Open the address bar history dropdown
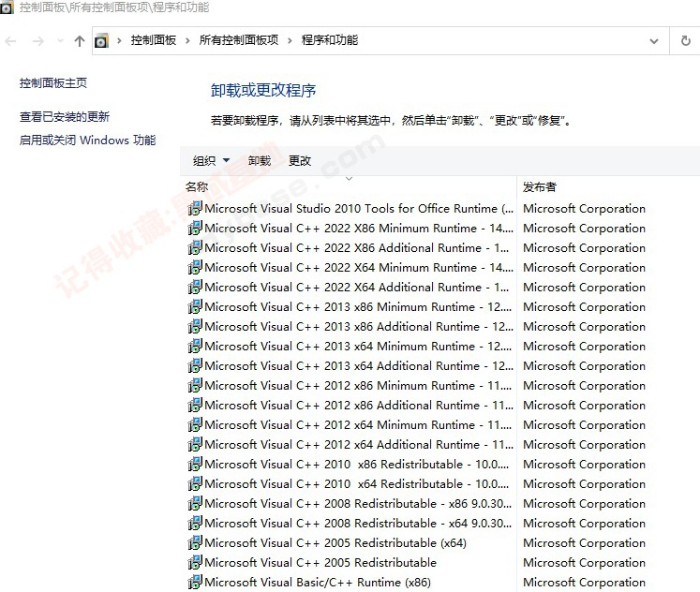Image resolution: width=700 pixels, height=592 pixels. [x=653, y=41]
